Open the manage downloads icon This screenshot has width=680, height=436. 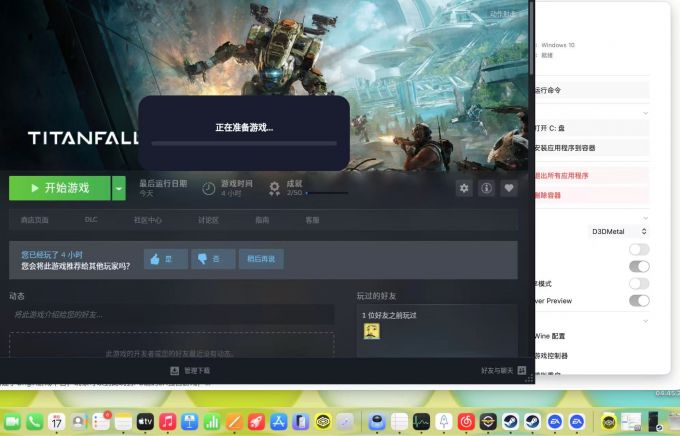(174, 370)
